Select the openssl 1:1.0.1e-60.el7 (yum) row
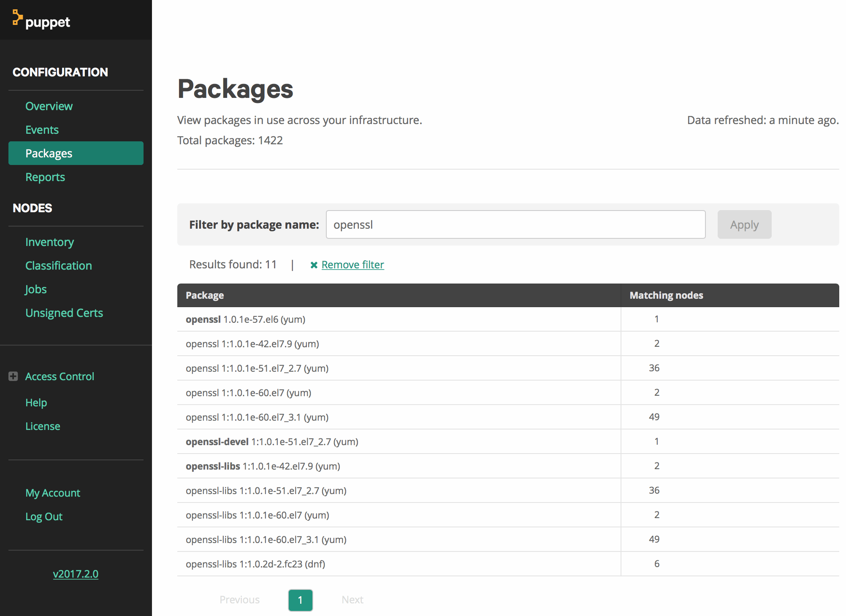This screenshot has height=616, width=846. point(508,393)
